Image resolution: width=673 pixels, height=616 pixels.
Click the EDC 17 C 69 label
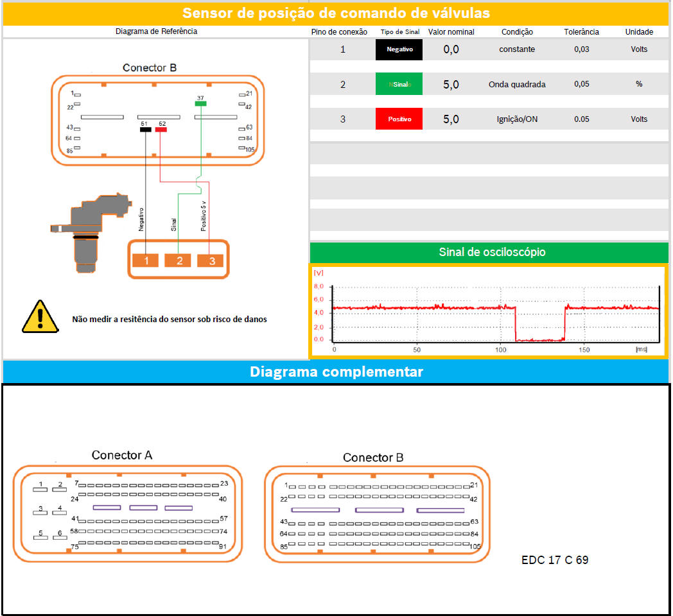point(554,560)
